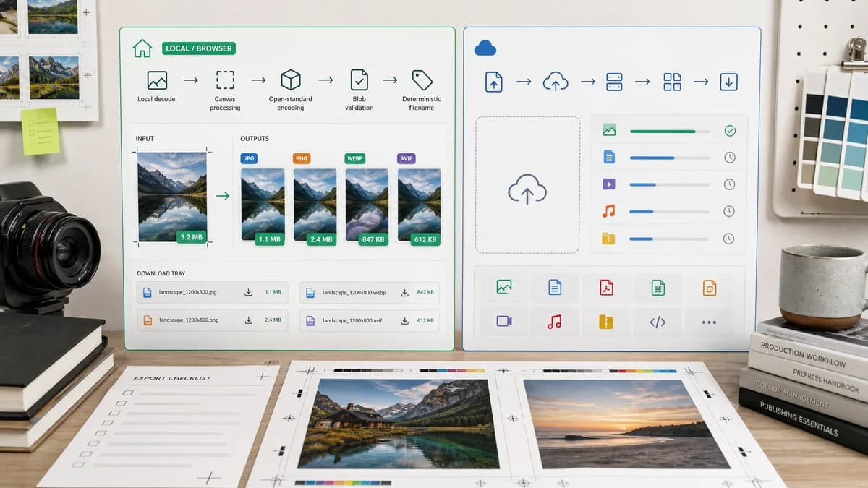Click the landscape_1200x800.jpg file name
Viewport: 868px width, 488px height.
(188, 292)
